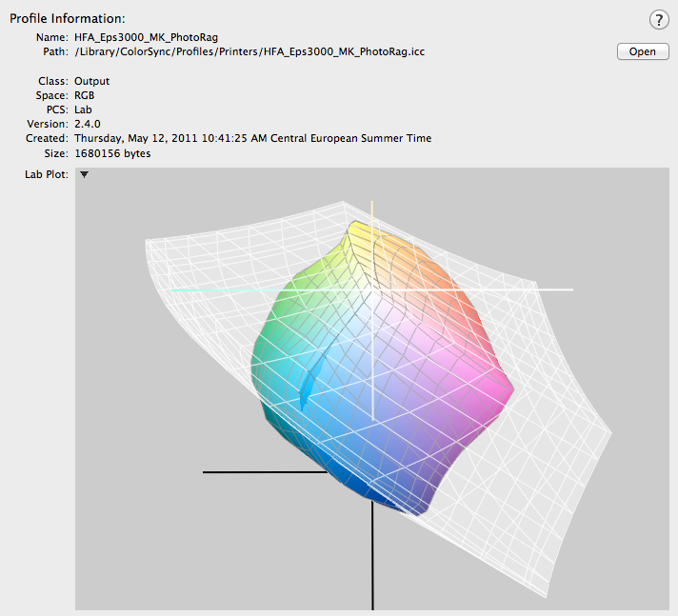The height and width of the screenshot is (616, 678).
Task: Click the 3D Lab gamut plot
Action: tap(372, 388)
